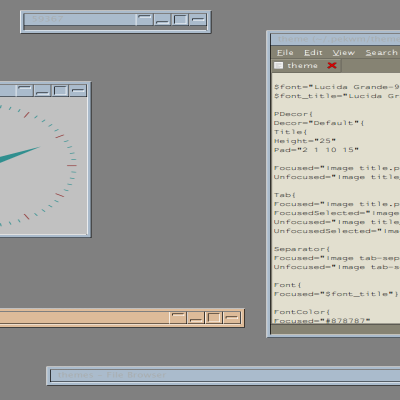Click the corner-glyph button in clock window titlebar
The height and width of the screenshot is (400, 400).
coord(25,91)
